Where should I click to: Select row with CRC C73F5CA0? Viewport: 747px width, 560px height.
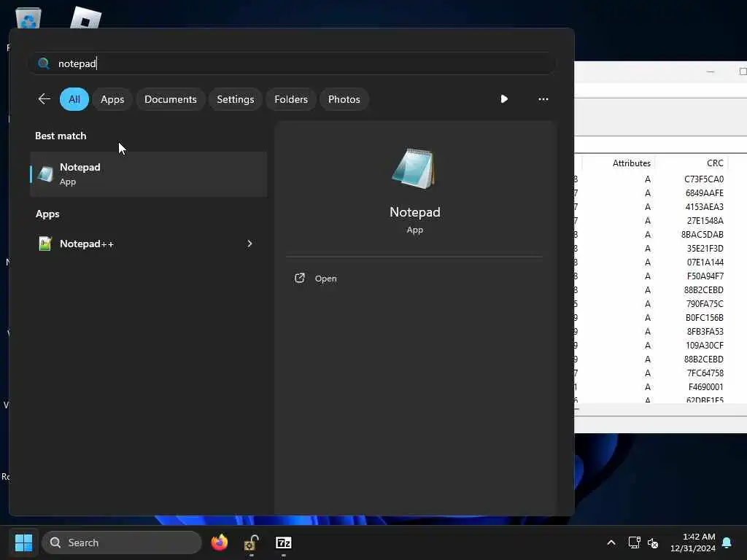click(x=661, y=179)
